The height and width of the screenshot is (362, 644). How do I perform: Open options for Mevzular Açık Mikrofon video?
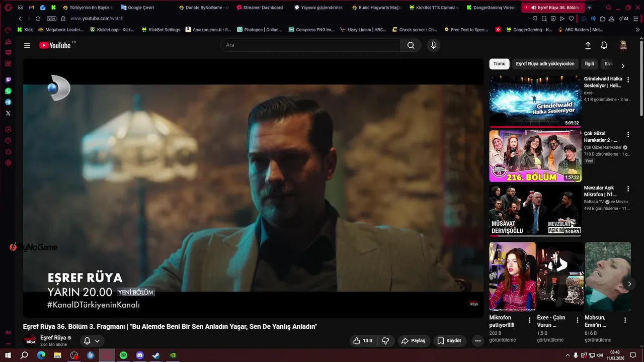coord(628,189)
